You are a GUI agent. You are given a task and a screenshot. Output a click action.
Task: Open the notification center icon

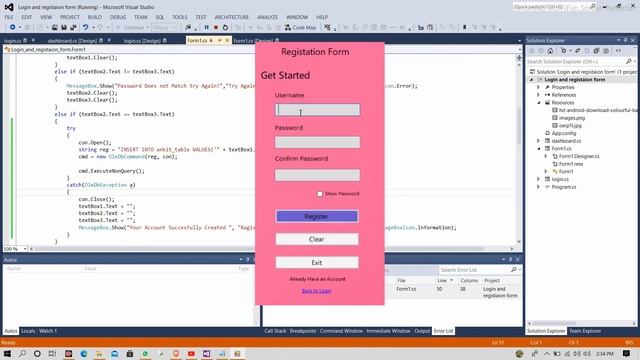point(627,353)
